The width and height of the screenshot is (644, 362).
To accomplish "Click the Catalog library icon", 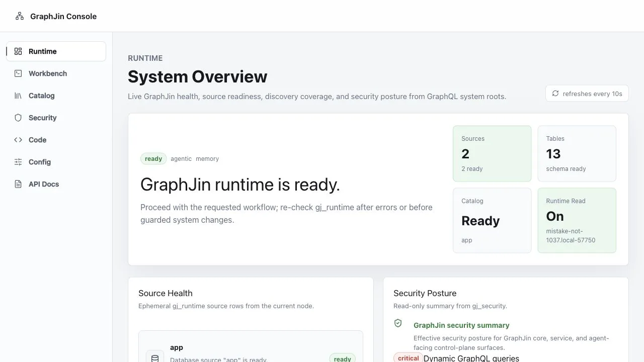I will point(18,96).
